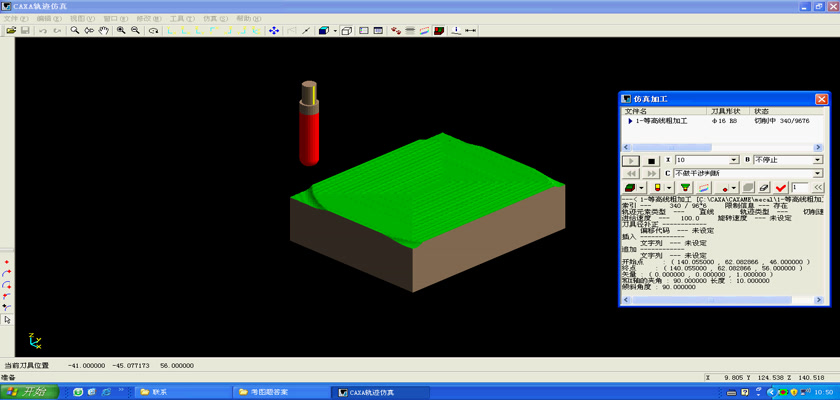The image size is (840, 400).
Task: Click the blue four-arrow move icon
Action: coord(274,31)
